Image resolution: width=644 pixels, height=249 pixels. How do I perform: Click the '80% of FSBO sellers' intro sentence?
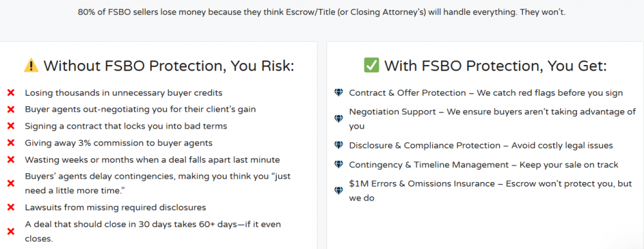[321, 12]
